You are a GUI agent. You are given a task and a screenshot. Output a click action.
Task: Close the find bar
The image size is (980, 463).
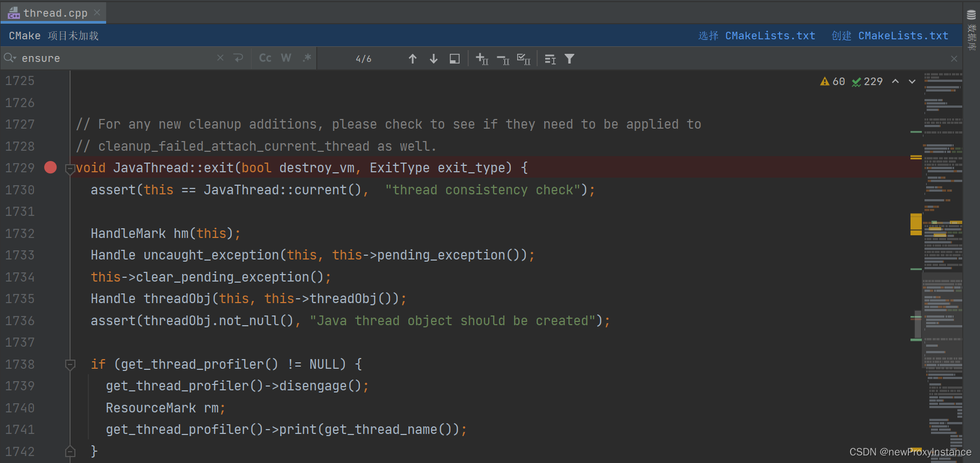pyautogui.click(x=954, y=59)
